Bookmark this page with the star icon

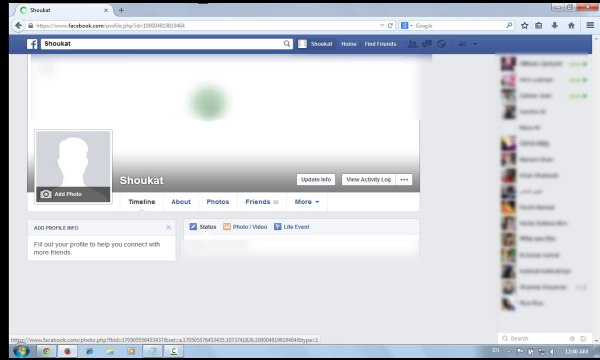(525, 26)
